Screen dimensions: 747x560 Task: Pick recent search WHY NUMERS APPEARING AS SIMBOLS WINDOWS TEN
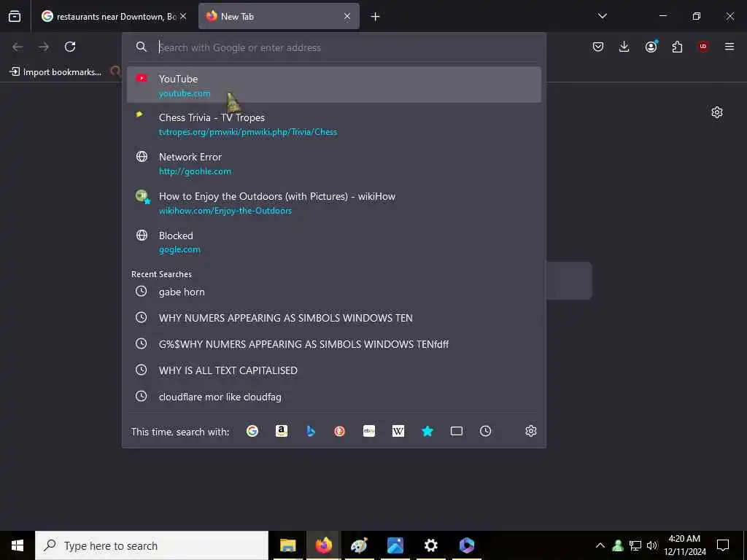(334, 318)
